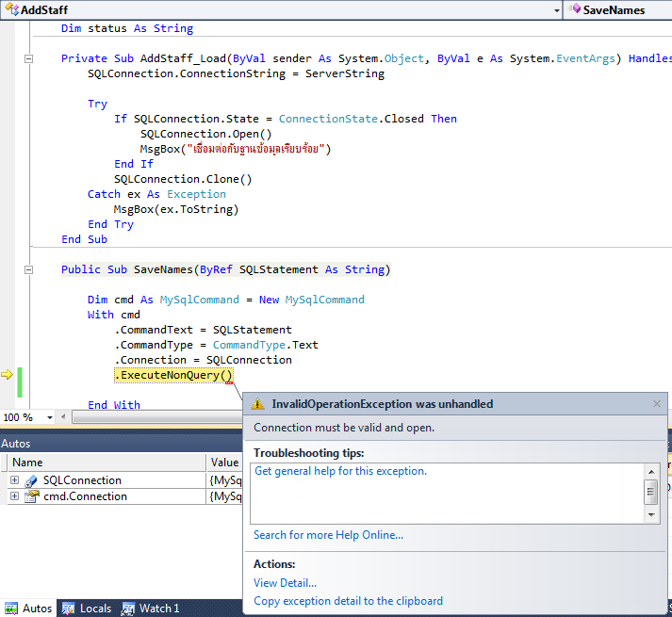
Task: Click the .CommandText = SQLStatement line
Action: click(x=204, y=330)
